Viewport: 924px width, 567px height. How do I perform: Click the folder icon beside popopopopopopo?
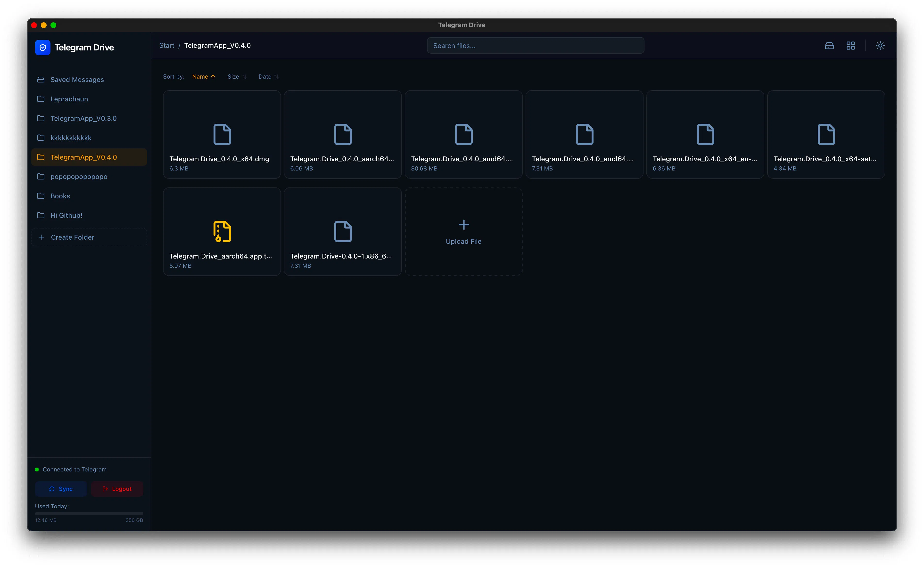(x=41, y=177)
